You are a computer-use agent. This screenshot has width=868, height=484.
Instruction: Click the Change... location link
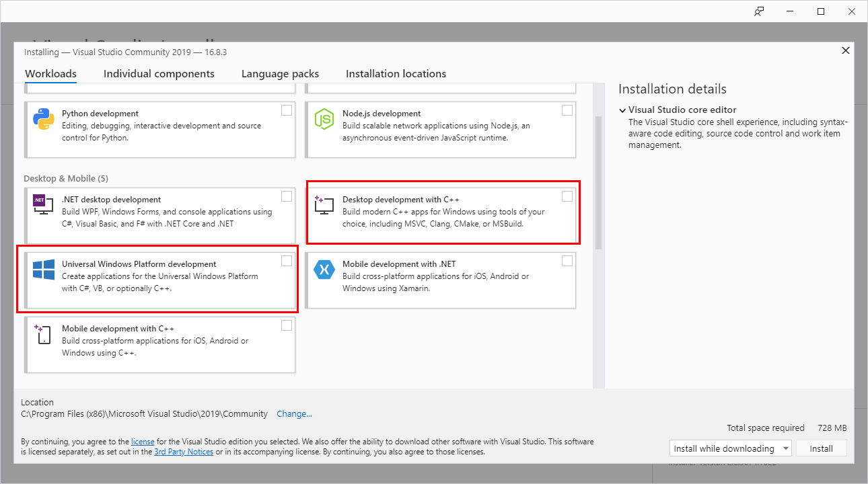pos(294,414)
